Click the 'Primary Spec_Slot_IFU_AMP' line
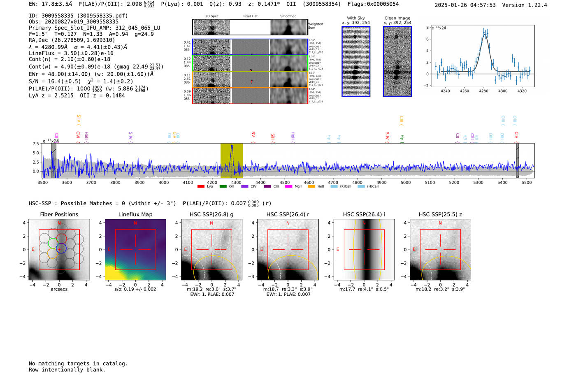 pyautogui.click(x=95, y=28)
